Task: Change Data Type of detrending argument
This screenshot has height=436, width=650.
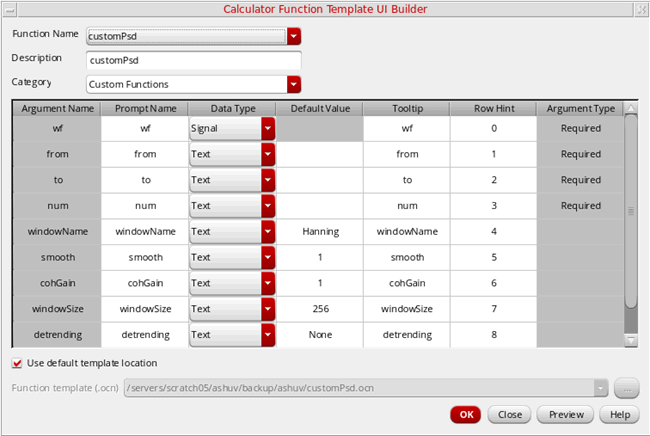Action: (268, 335)
